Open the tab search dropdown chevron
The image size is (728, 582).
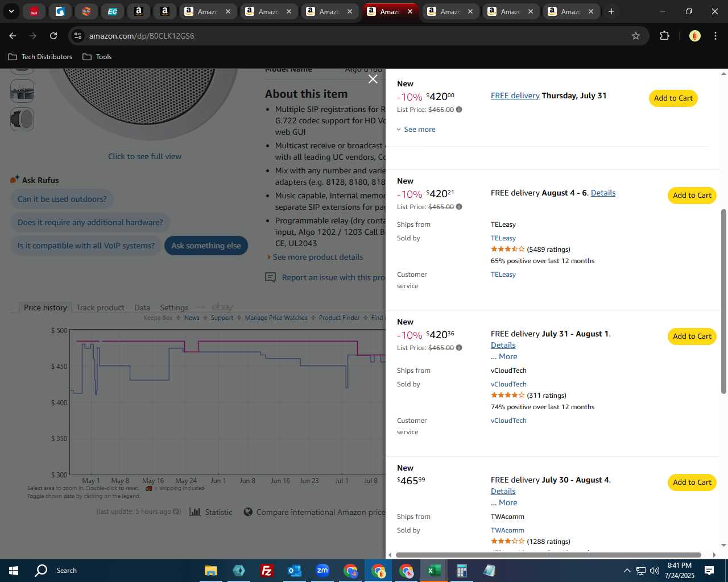[11, 11]
